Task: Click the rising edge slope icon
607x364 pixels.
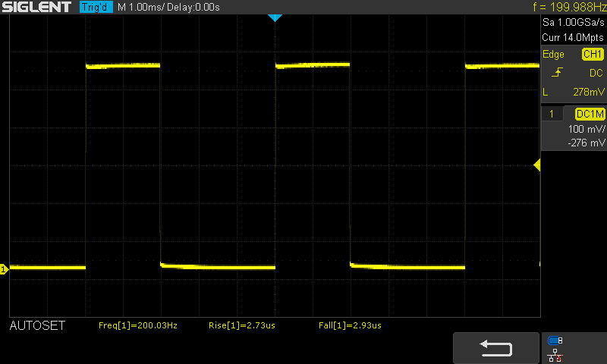Action: point(557,72)
